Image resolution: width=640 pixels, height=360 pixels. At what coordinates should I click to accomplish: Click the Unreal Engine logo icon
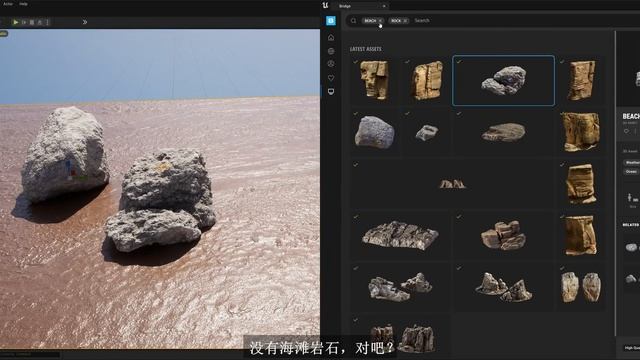pyautogui.click(x=325, y=5)
